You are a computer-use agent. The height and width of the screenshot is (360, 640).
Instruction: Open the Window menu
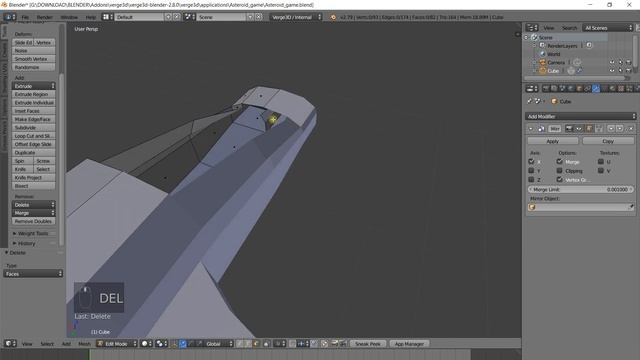point(69,17)
